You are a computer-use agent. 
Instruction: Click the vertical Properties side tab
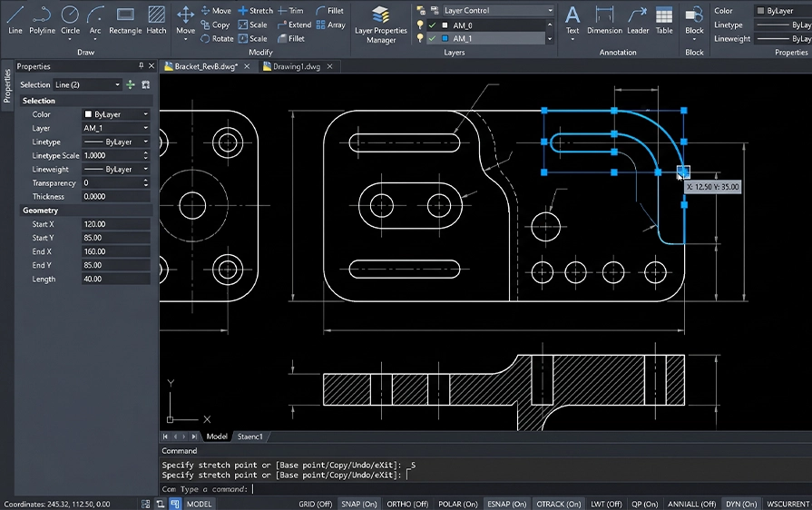pos(6,86)
